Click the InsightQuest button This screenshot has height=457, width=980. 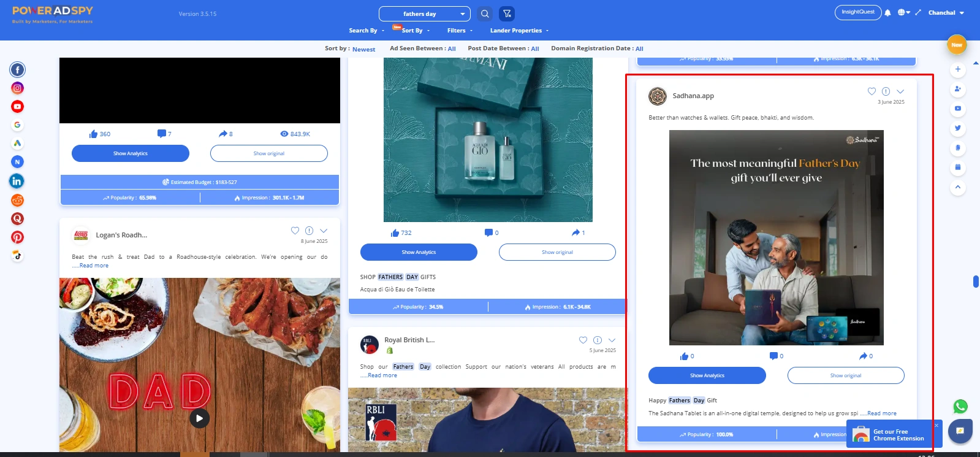tap(858, 12)
